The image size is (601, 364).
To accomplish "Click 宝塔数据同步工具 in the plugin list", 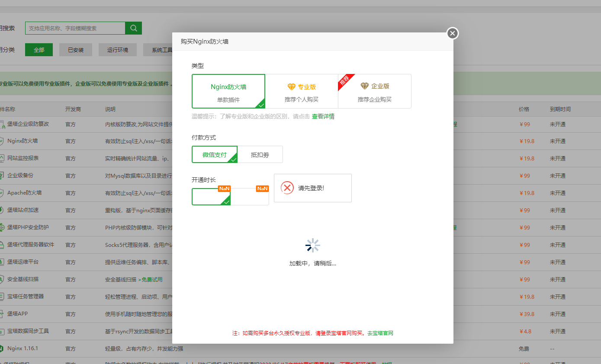I will pyautogui.click(x=28, y=332).
